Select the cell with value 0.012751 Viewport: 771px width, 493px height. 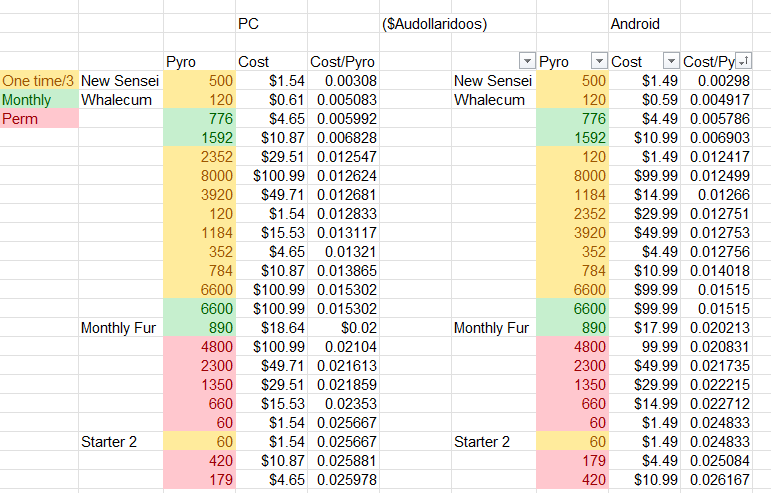[716, 214]
